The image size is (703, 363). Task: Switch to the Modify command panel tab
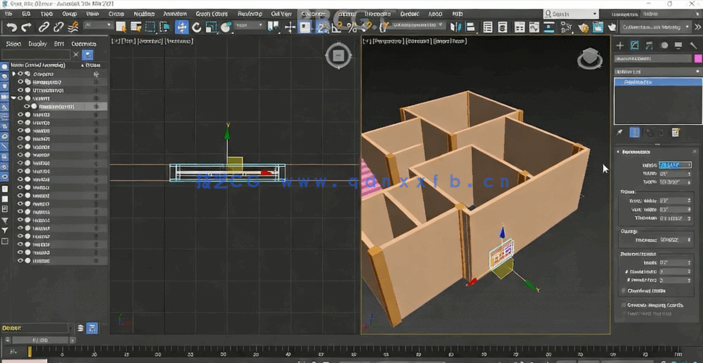coord(634,45)
